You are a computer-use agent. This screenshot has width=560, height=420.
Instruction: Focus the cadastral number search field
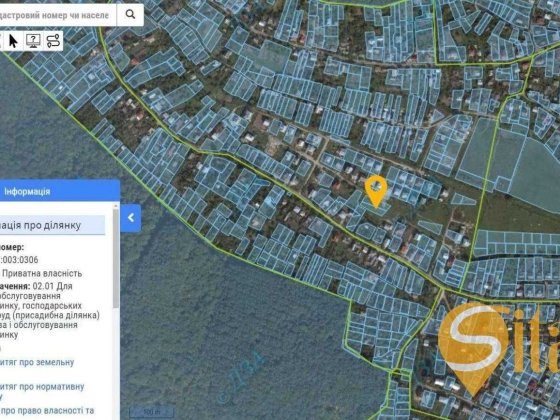58,15
